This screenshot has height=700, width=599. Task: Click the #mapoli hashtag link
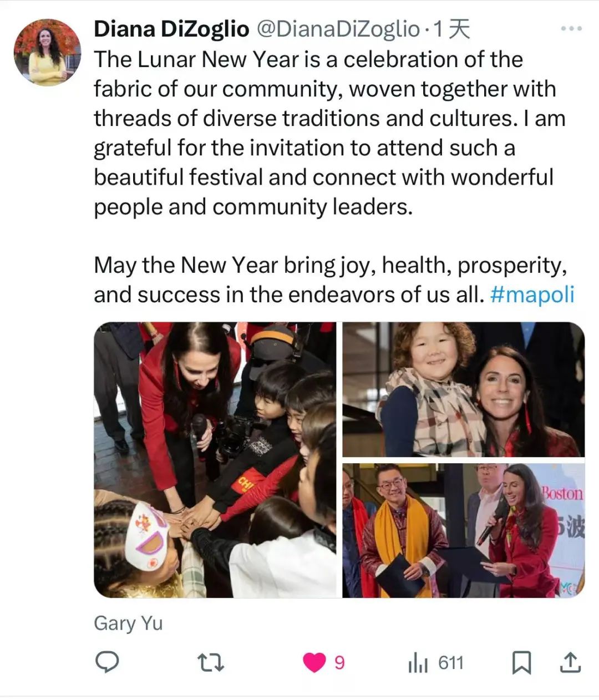click(x=532, y=295)
